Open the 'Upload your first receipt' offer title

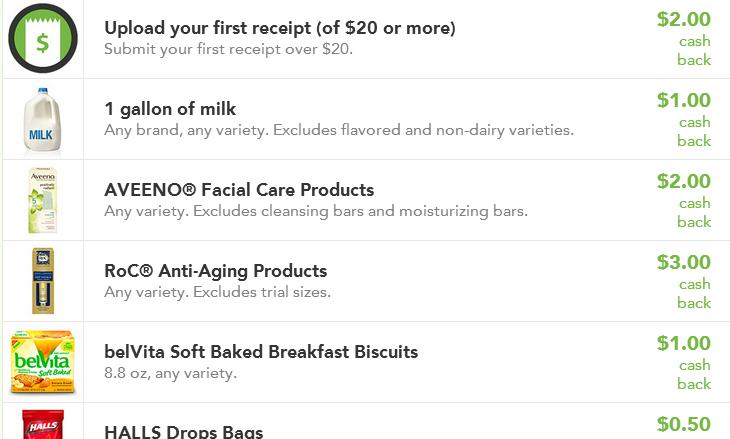click(280, 28)
